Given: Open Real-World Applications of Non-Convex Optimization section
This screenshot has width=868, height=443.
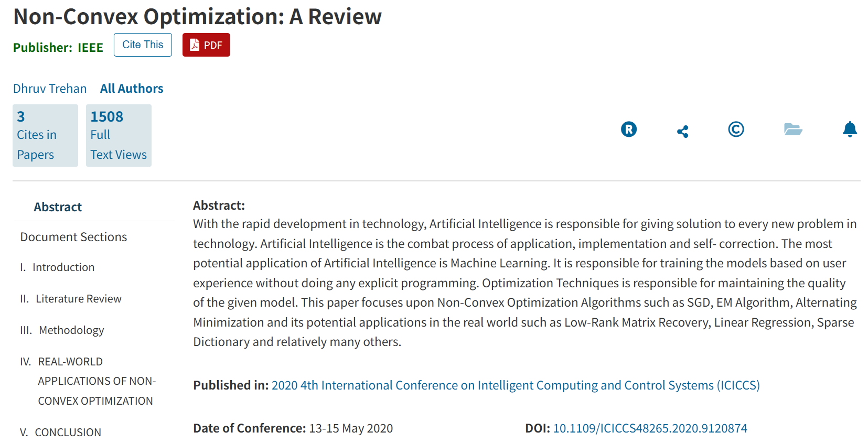Looking at the screenshot, I should 88,381.
